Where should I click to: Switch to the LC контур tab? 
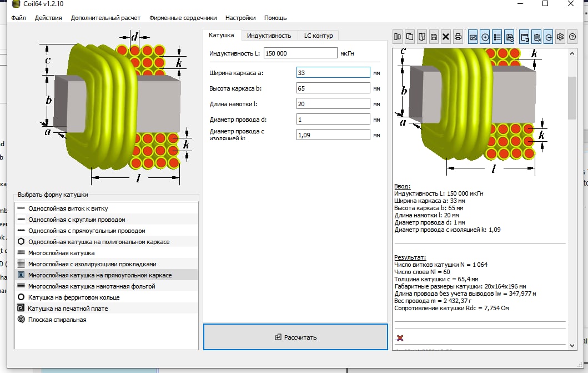(318, 36)
